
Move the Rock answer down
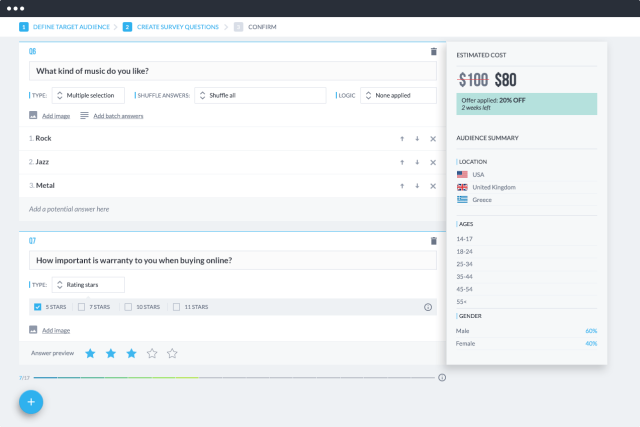(417, 139)
